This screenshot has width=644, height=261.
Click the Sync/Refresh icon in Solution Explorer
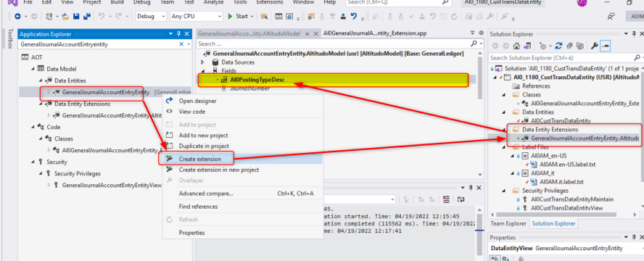(x=558, y=46)
